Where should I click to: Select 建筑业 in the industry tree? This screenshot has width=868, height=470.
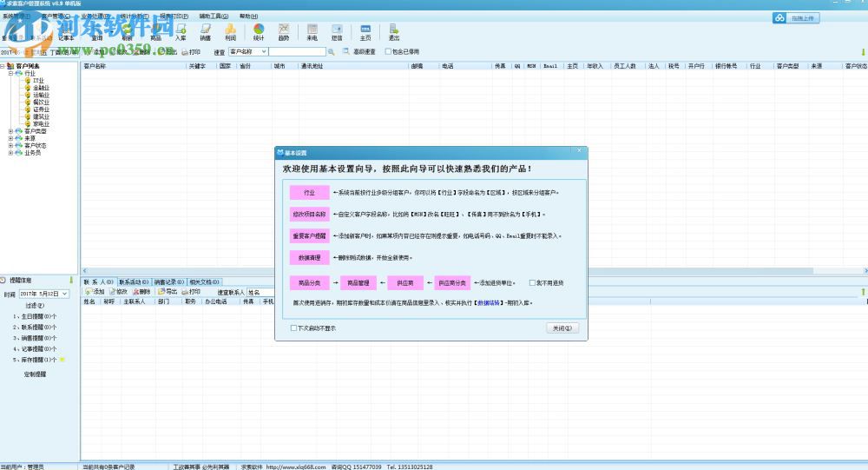pos(41,117)
